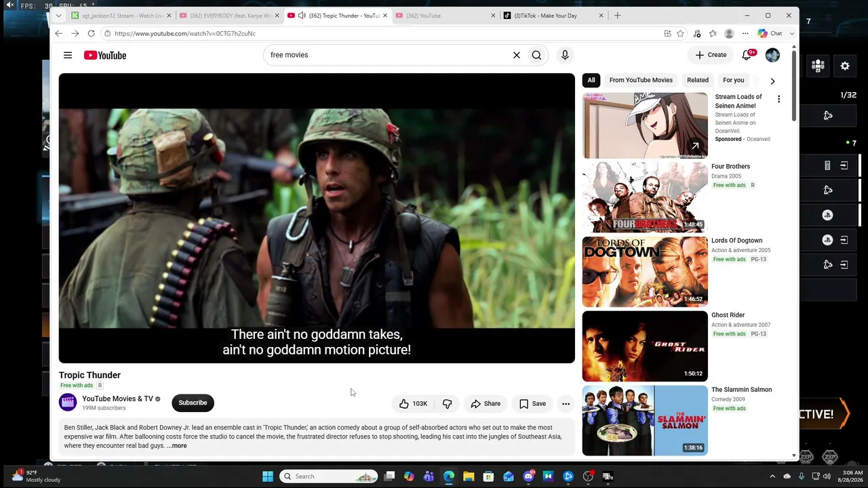Add this page to browser favorites

(680, 33)
